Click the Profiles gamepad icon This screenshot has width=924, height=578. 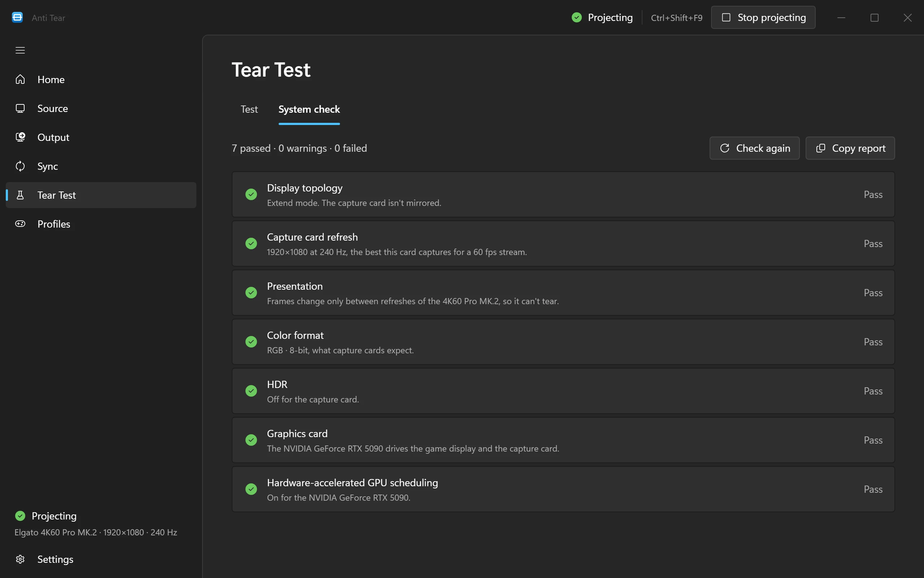click(x=20, y=224)
